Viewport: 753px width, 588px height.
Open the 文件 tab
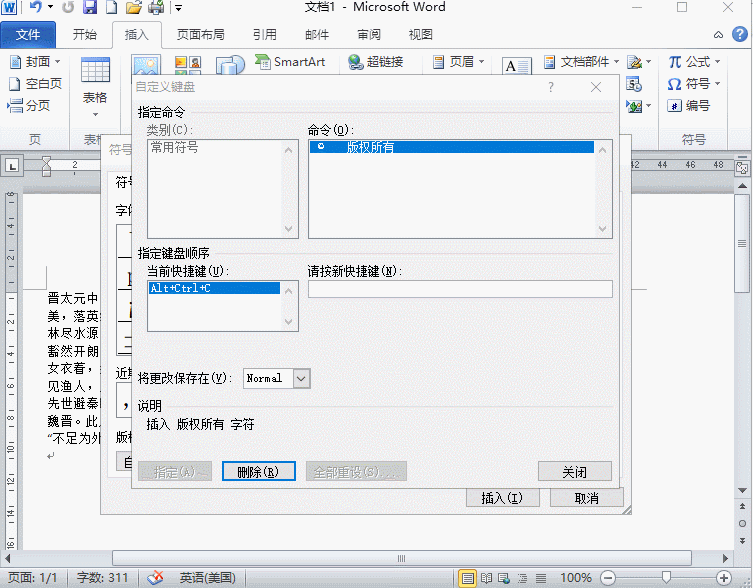28,35
